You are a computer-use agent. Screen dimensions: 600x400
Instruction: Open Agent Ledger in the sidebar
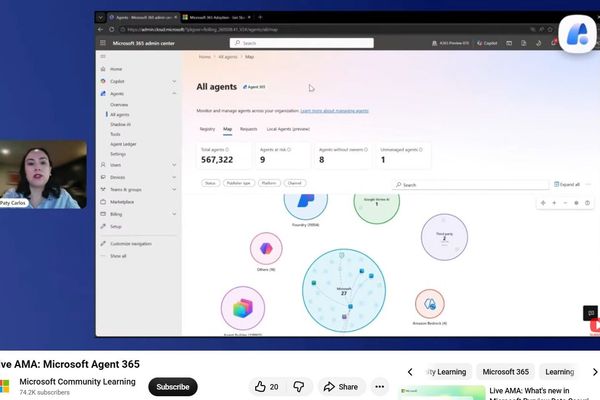123,144
